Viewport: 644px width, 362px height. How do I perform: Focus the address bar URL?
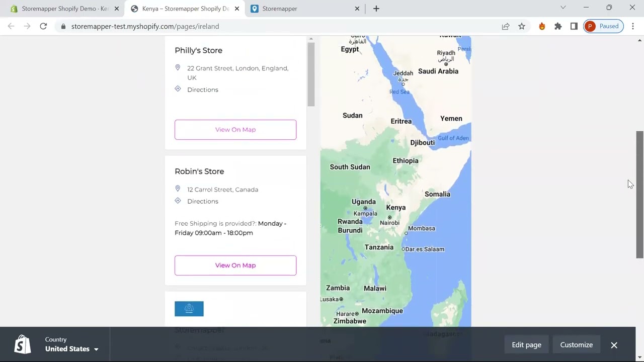145,26
